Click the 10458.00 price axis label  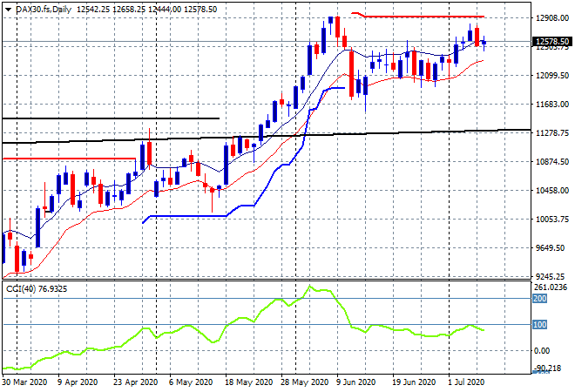coord(552,190)
